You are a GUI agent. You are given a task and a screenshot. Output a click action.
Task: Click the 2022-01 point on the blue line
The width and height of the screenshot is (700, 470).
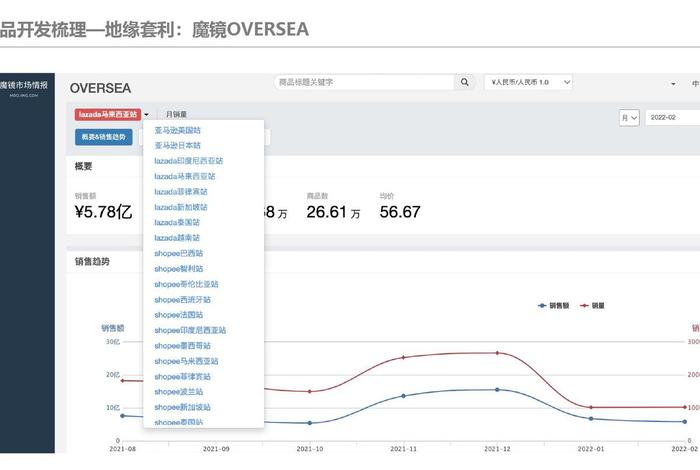tap(591, 419)
